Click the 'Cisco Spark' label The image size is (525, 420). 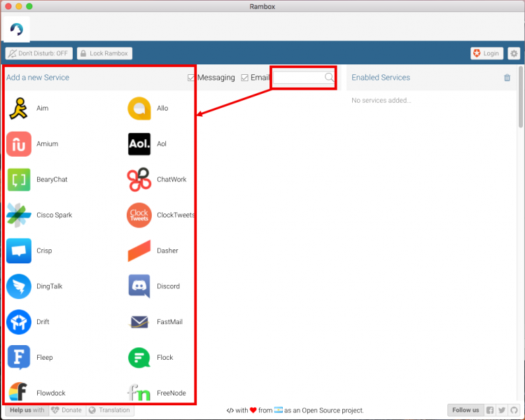[54, 215]
